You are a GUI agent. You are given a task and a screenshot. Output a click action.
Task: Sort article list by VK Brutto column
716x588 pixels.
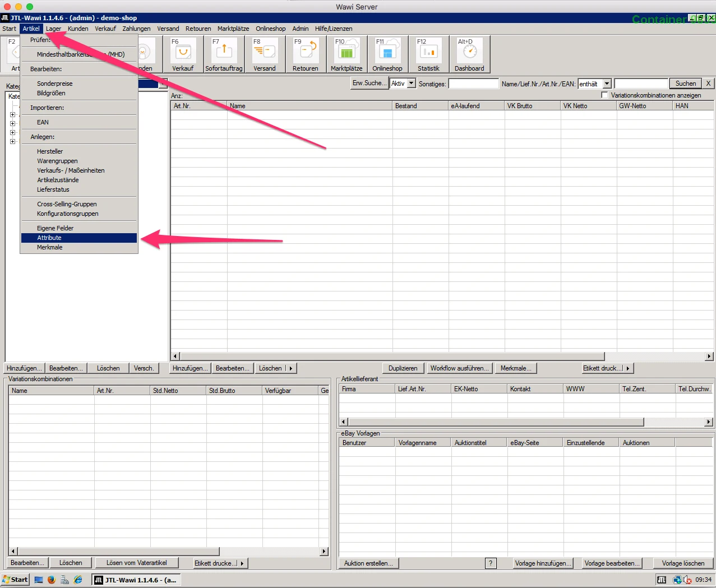533,105
